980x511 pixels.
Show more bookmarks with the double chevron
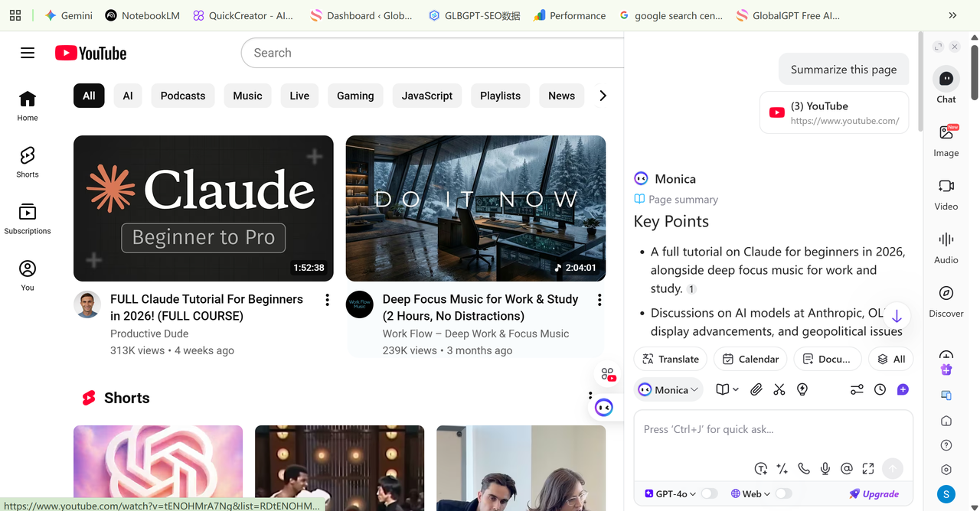point(952,15)
